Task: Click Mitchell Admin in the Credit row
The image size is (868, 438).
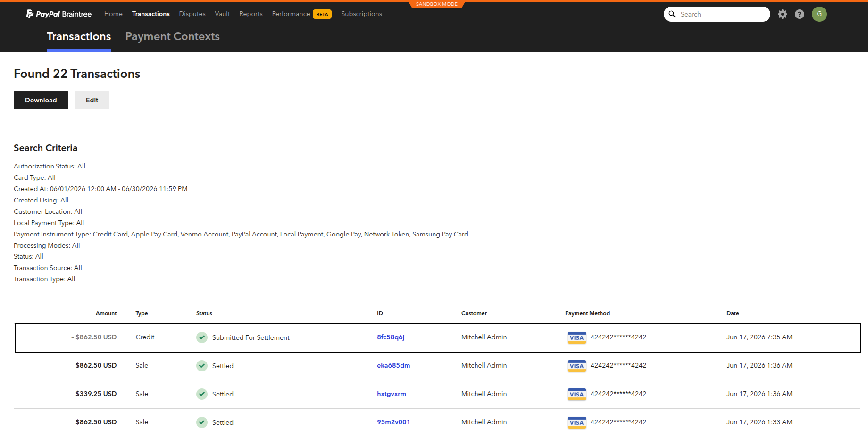Action: [484, 337]
